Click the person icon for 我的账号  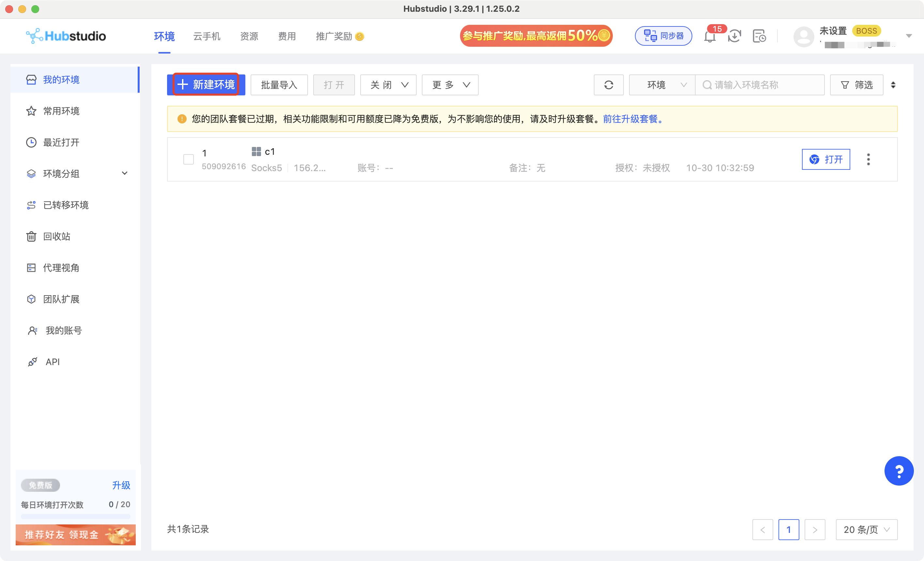[x=33, y=330]
